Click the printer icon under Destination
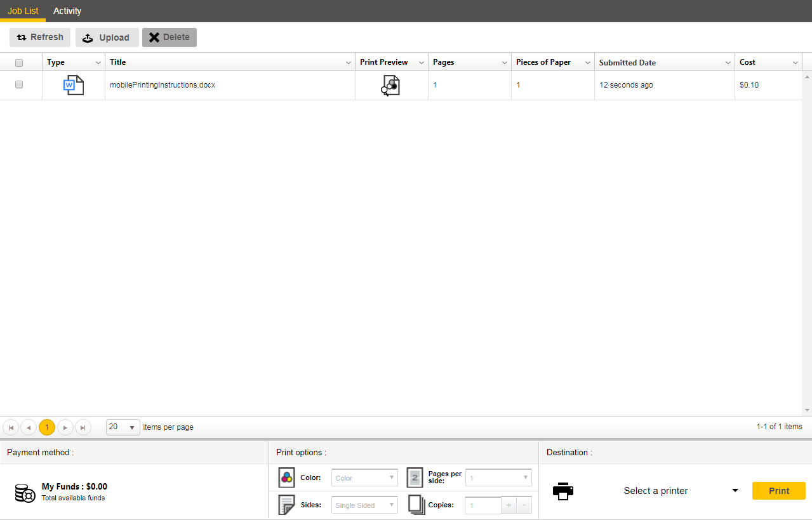Screen dimensions: 812x520 click(x=563, y=491)
